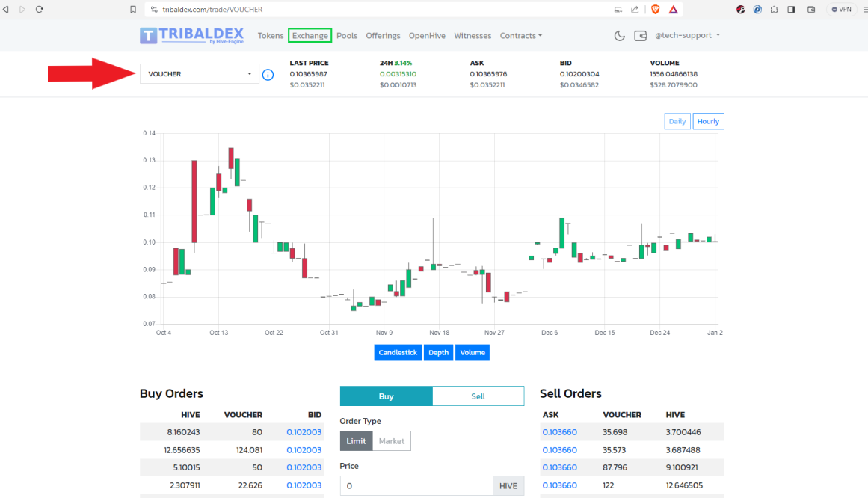The image size is (868, 498).
Task: Bookmark this page using the bookmark icon
Action: (x=133, y=10)
